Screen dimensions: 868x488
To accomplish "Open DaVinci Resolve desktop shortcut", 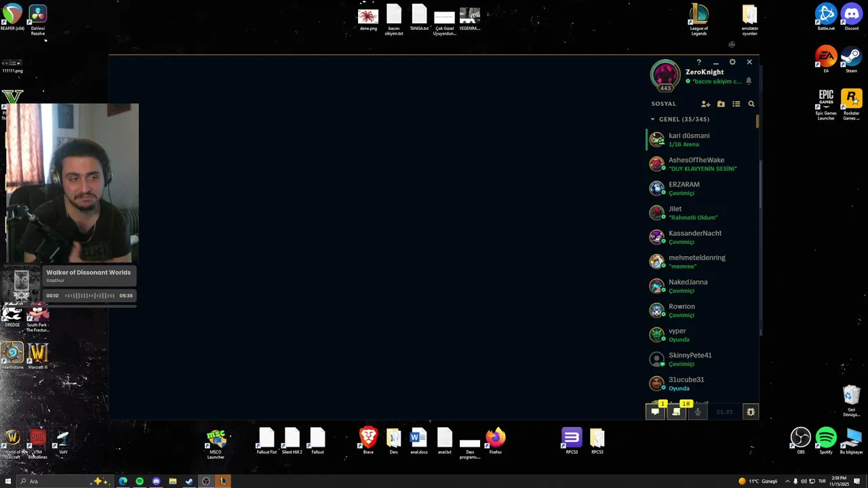I will (x=38, y=18).
